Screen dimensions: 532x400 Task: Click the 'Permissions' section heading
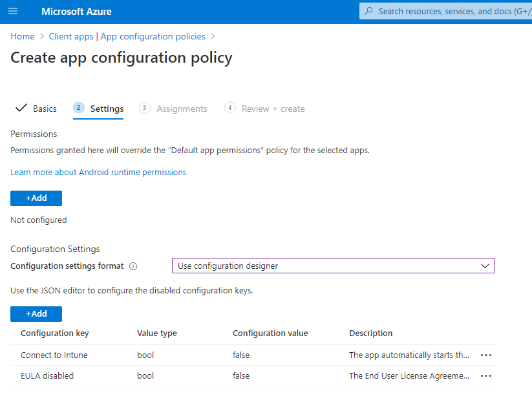[34, 134]
